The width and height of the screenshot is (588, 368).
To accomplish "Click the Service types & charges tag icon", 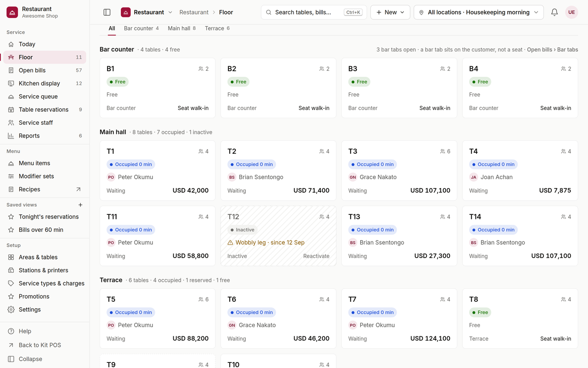I will click(x=11, y=283).
